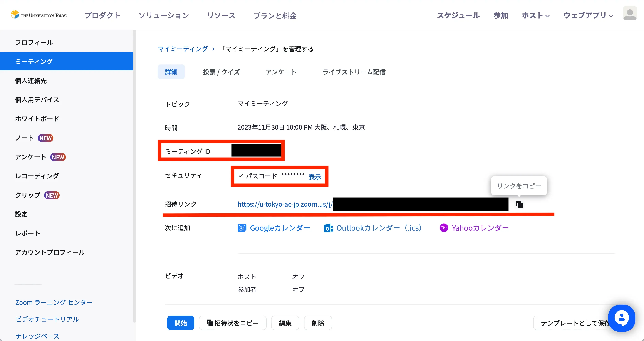
Task: Click the sidebar vertical scrollbar
Action: coord(134,175)
